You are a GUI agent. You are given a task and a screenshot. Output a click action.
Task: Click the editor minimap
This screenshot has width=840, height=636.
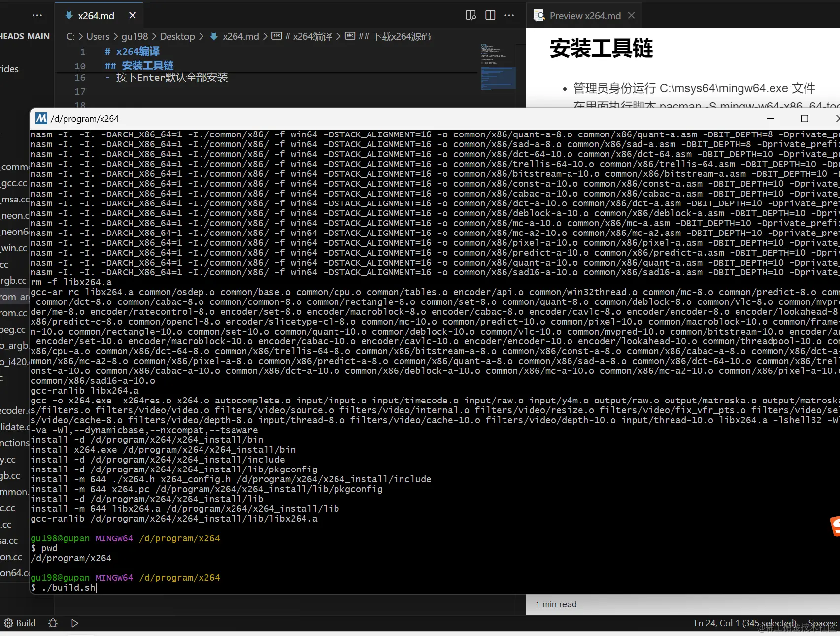pos(498,67)
